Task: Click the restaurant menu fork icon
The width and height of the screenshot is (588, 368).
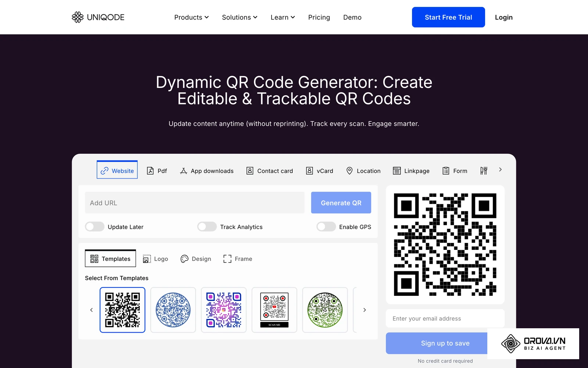Action: pos(484,171)
